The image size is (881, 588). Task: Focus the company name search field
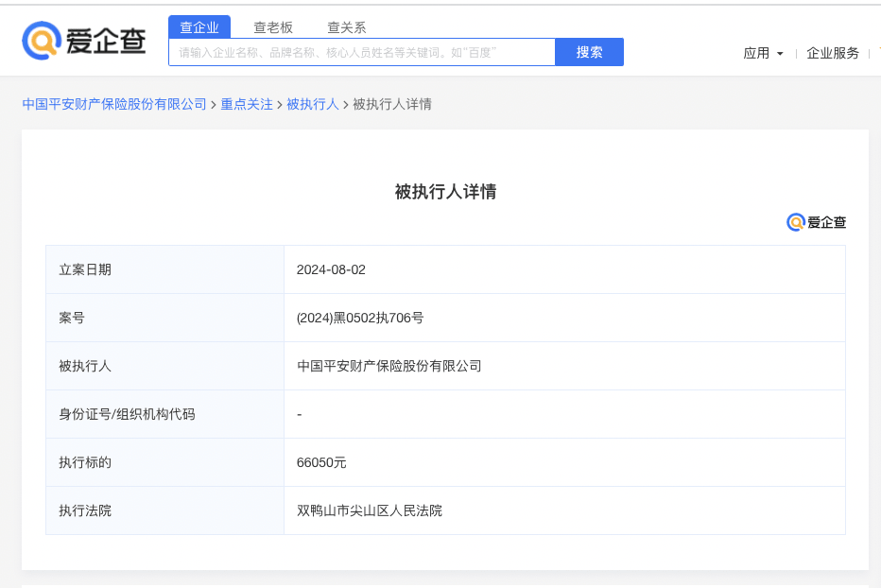[362, 52]
